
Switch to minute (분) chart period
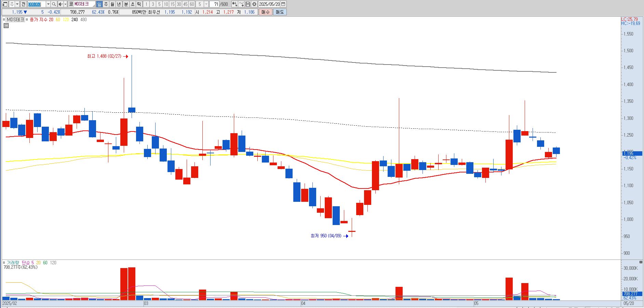point(126,4)
